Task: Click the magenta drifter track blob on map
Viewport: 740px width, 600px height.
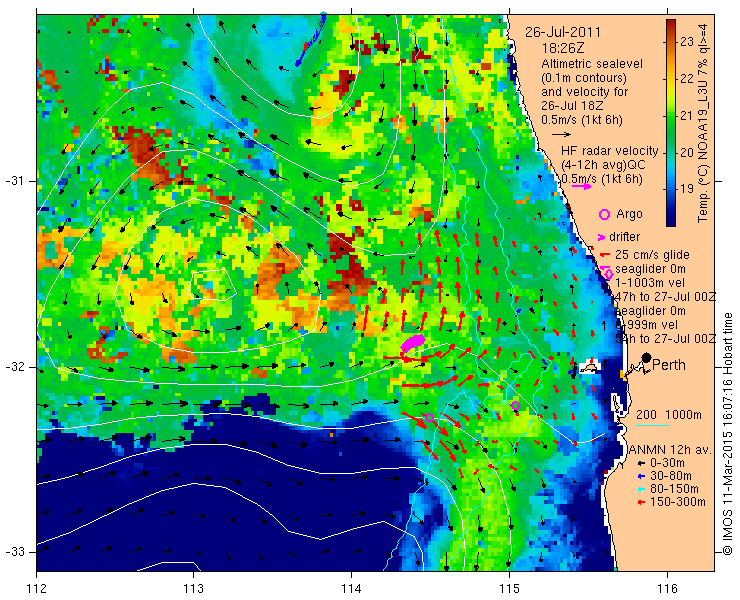Action: pos(413,342)
